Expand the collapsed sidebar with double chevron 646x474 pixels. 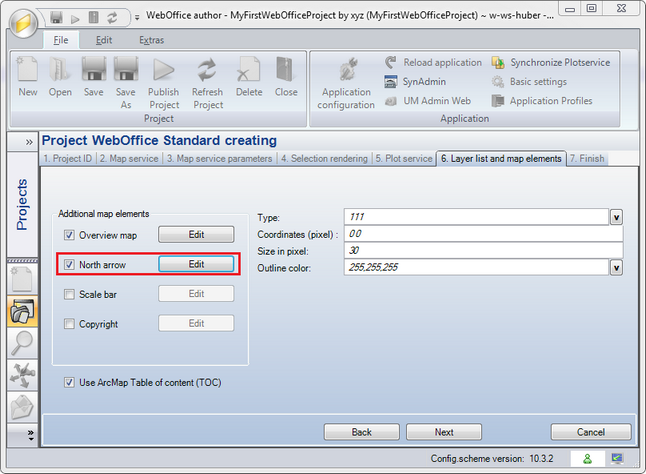[x=29, y=142]
